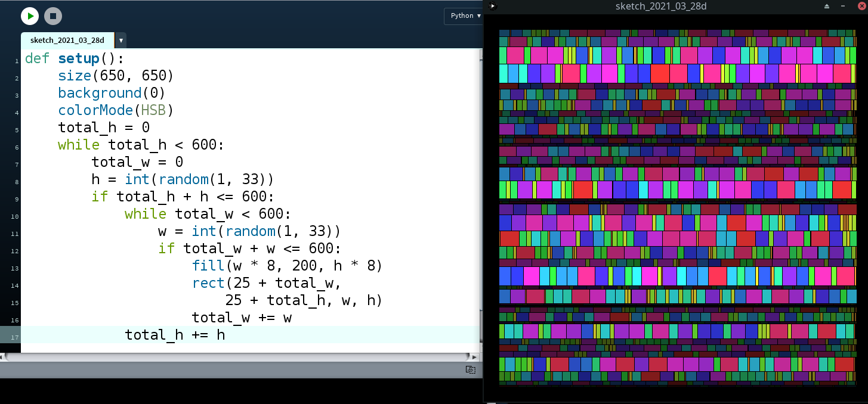Select the sketch_2021_03_28d editor tab
The height and width of the screenshot is (404, 868).
67,41
